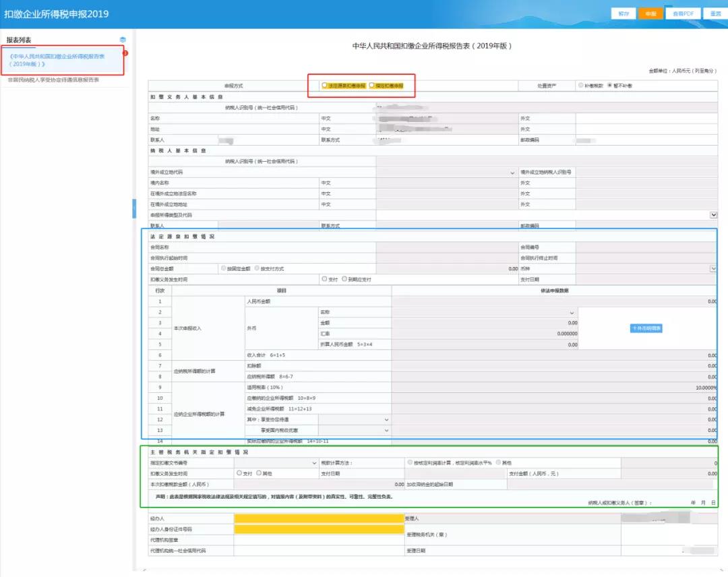Image resolution: width=728 pixels, height=577 pixels.
Task: Expand the 享受协定待遇 dropdown
Action: coord(386,419)
